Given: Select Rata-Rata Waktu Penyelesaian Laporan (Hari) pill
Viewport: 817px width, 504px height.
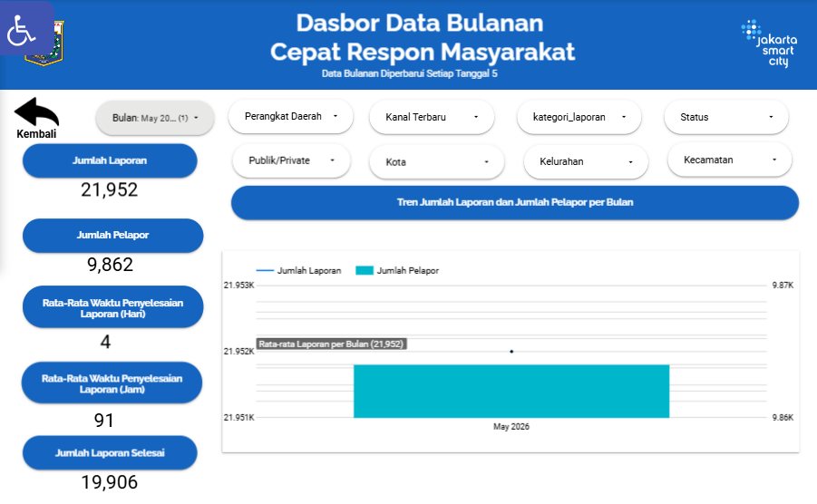Looking at the screenshot, I should pos(113,307).
